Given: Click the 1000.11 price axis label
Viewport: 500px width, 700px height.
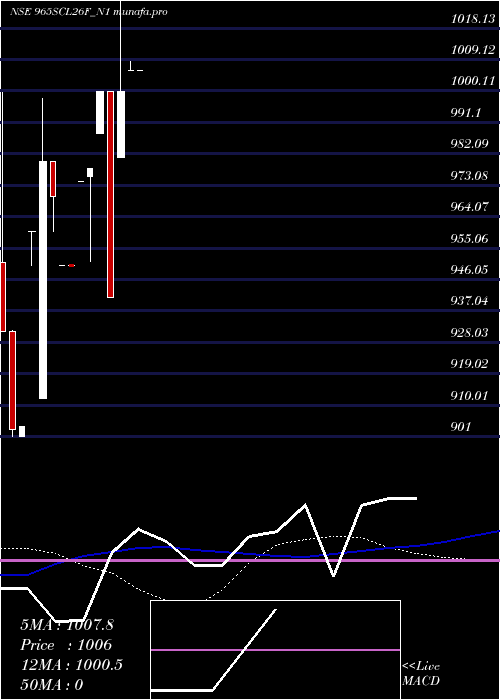Looking at the screenshot, I should (x=473, y=81).
